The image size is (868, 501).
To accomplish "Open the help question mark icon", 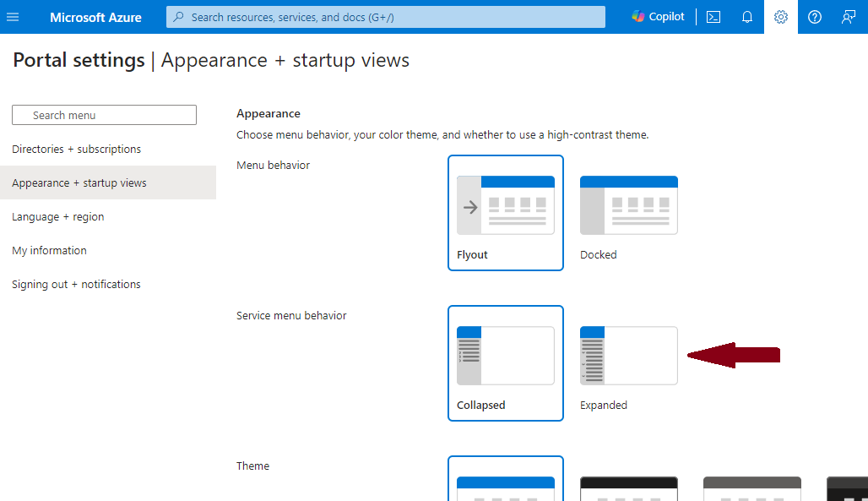I will click(814, 17).
